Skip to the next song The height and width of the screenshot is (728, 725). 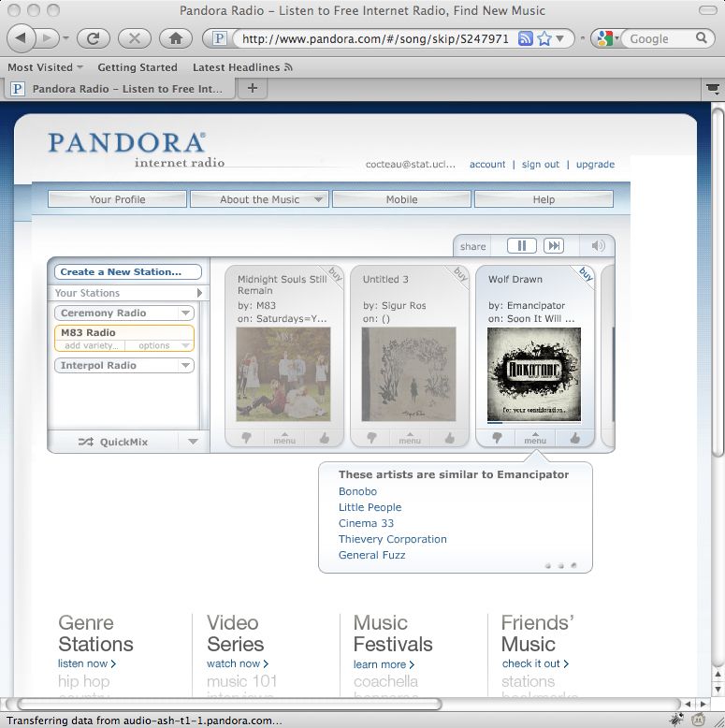click(x=554, y=245)
